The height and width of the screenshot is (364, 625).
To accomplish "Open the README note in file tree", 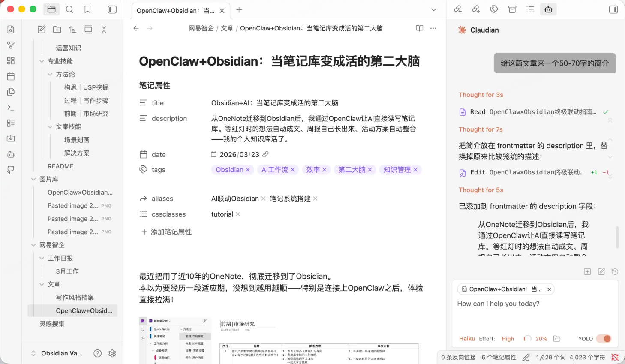I will pyautogui.click(x=60, y=166).
